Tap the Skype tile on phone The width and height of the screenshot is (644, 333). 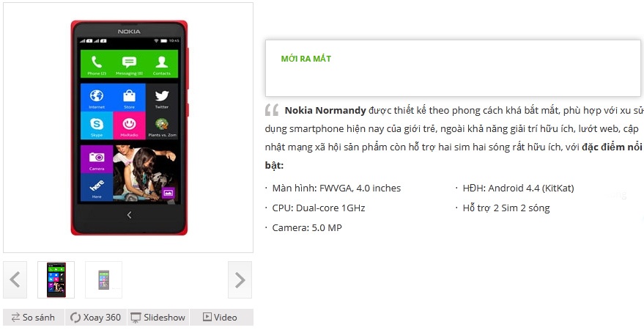click(x=97, y=125)
